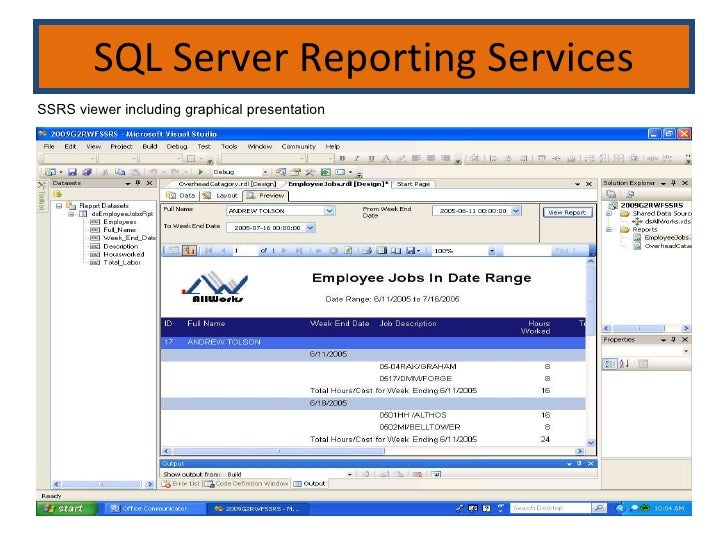728x546 pixels.
Task: Click the align left icon
Action: click(x=416, y=158)
